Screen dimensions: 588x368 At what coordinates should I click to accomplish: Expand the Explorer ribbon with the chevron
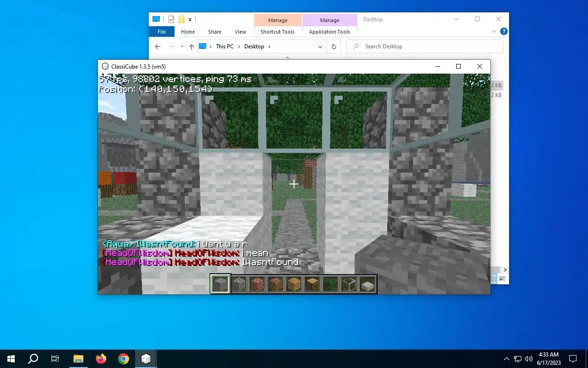pyautogui.click(x=494, y=32)
